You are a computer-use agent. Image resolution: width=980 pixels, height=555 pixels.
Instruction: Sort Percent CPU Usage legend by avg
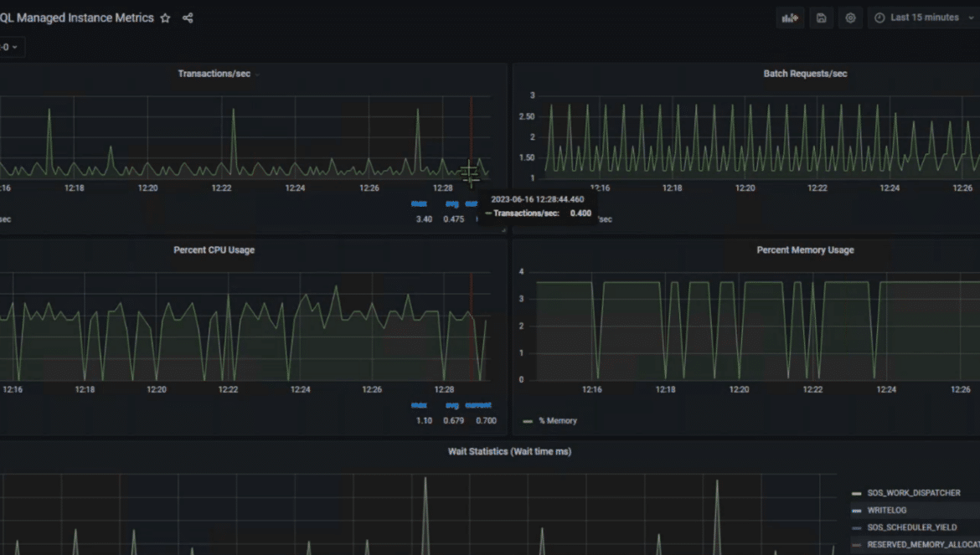451,405
